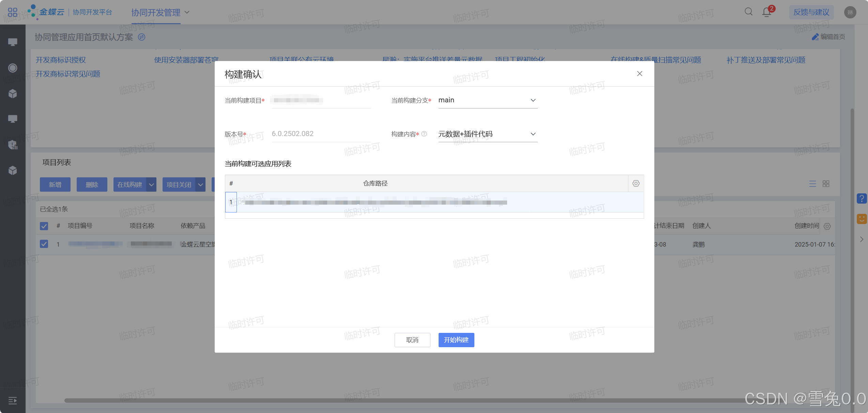868x413 pixels.
Task: Click the circle sidebar icon
Action: (13, 68)
